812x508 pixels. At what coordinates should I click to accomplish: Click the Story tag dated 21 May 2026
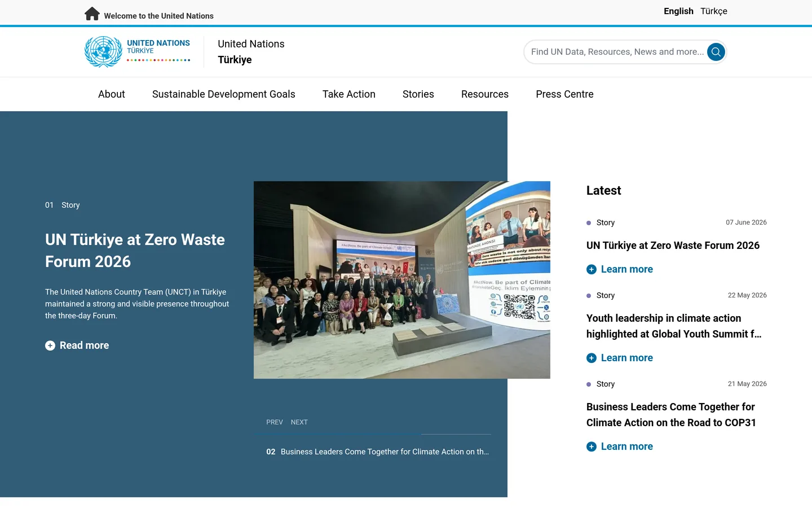606,384
